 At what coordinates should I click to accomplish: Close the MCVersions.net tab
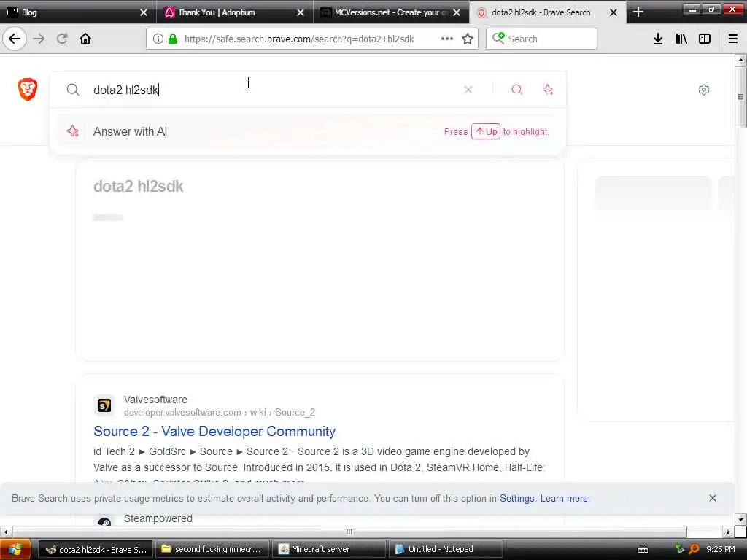click(457, 12)
